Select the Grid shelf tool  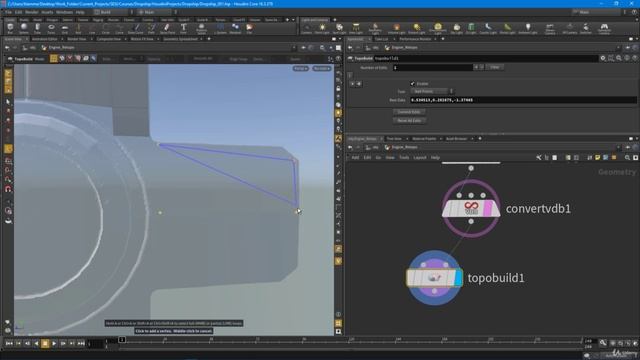point(64,29)
